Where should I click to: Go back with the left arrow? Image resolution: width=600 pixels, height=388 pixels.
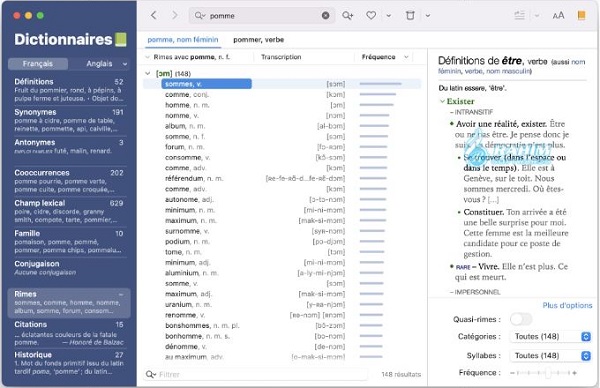153,15
